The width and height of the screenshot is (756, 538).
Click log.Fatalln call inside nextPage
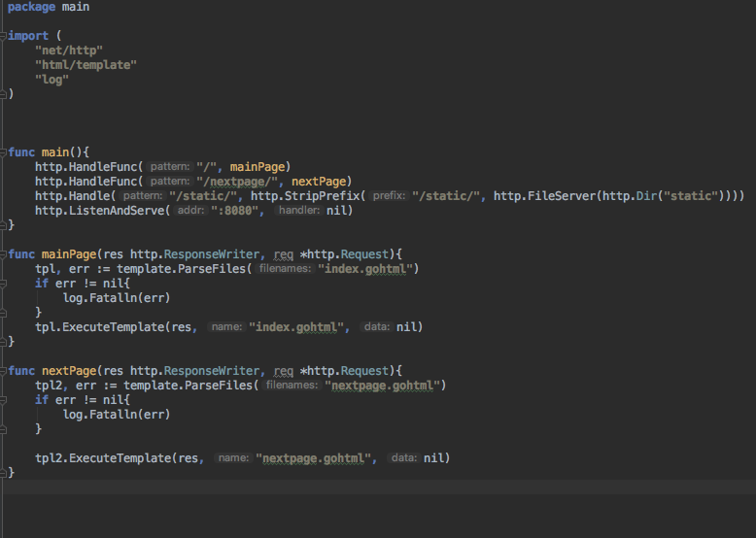click(x=117, y=415)
